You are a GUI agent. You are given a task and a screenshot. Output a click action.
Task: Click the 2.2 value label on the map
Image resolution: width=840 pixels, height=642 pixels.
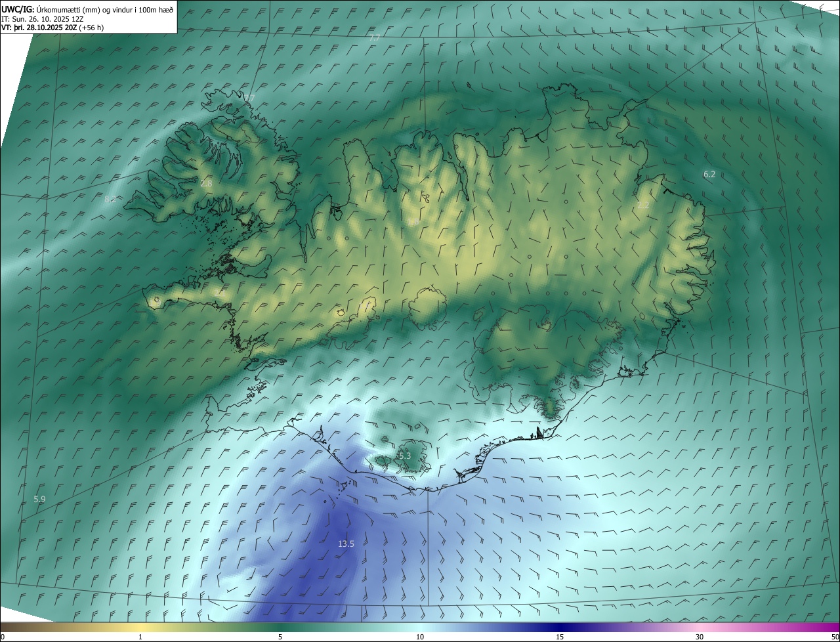click(x=643, y=205)
